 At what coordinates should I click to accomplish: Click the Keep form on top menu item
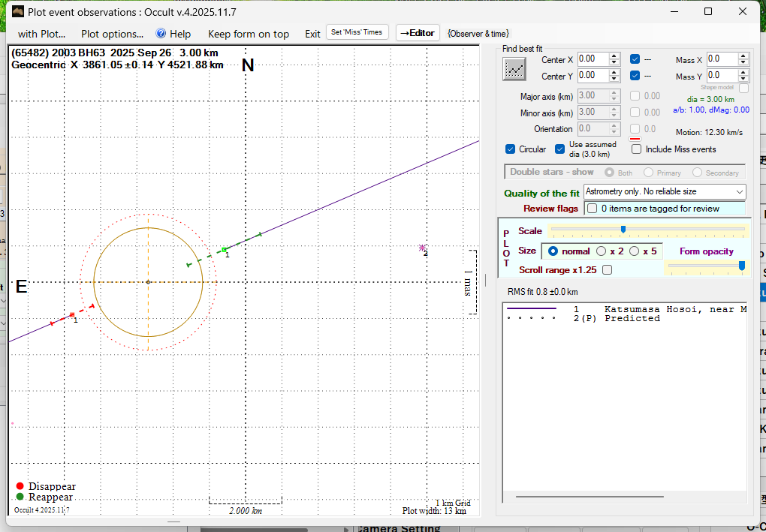[x=248, y=34]
